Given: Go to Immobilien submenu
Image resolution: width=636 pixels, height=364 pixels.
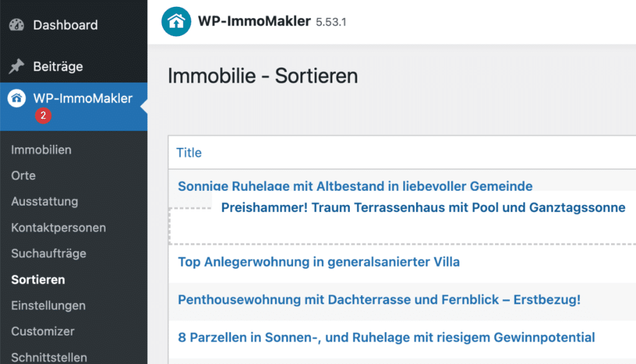Looking at the screenshot, I should [x=42, y=150].
